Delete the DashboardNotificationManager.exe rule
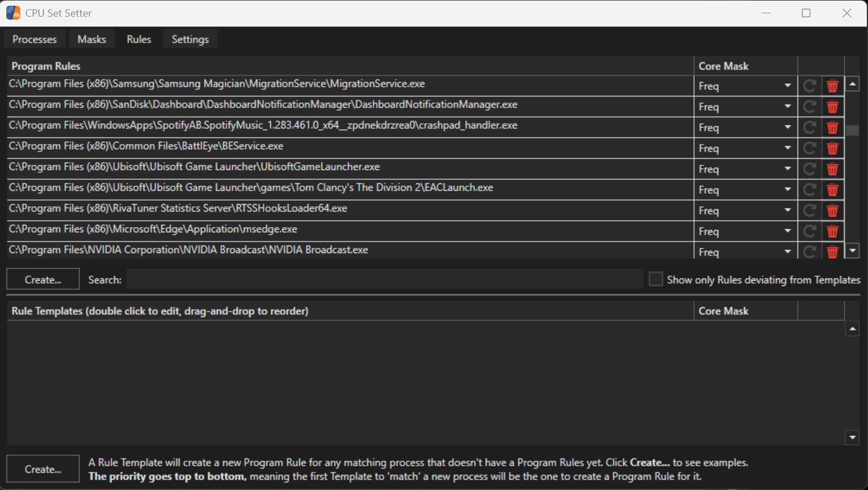Viewport: 868px width, 490px height. [x=832, y=107]
